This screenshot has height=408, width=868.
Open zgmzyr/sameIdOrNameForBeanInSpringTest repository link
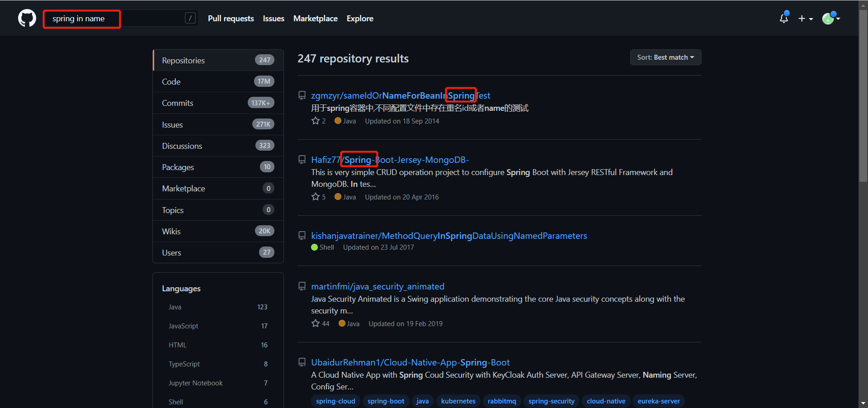coord(401,95)
